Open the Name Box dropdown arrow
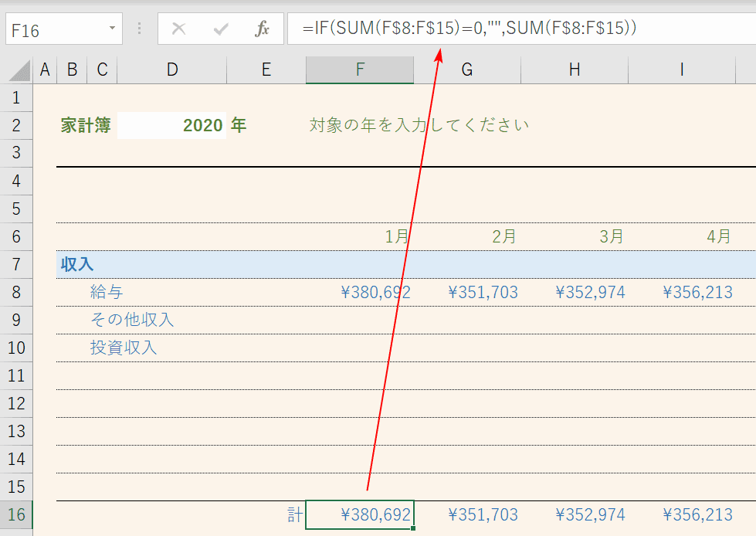Viewport: 756px width, 536px height. [112, 29]
